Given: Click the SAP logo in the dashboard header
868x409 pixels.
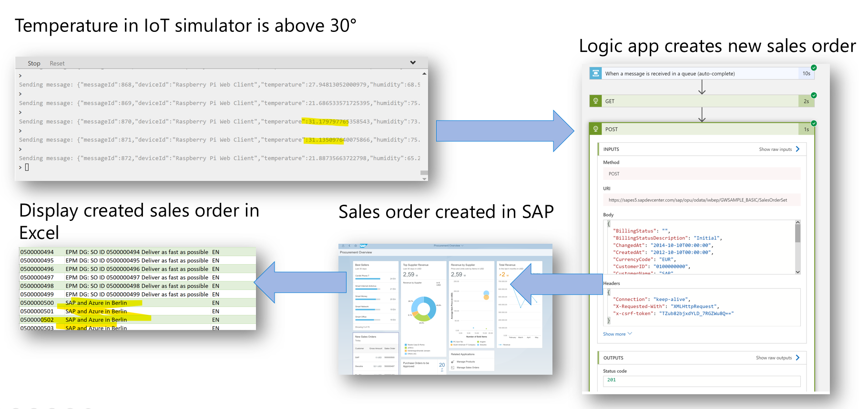Looking at the screenshot, I should tap(363, 246).
